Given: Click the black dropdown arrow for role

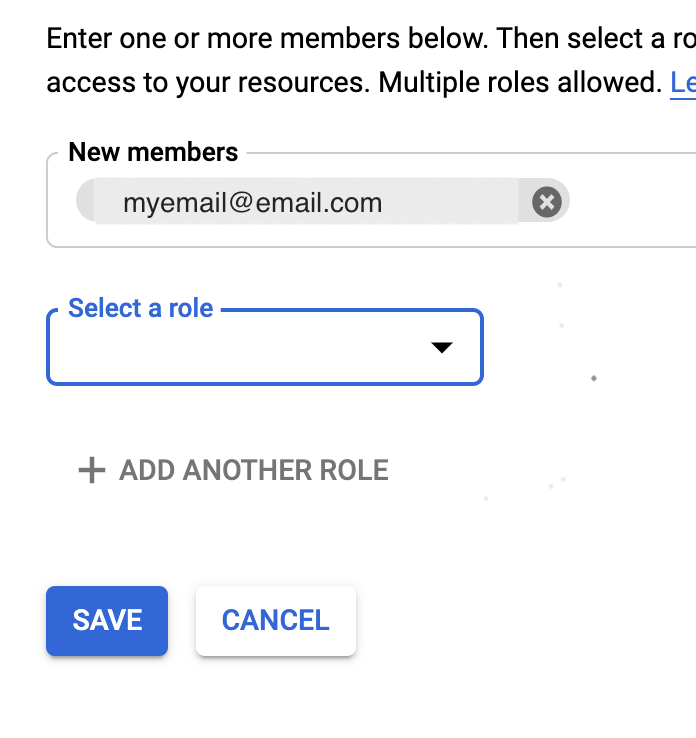Looking at the screenshot, I should (441, 347).
